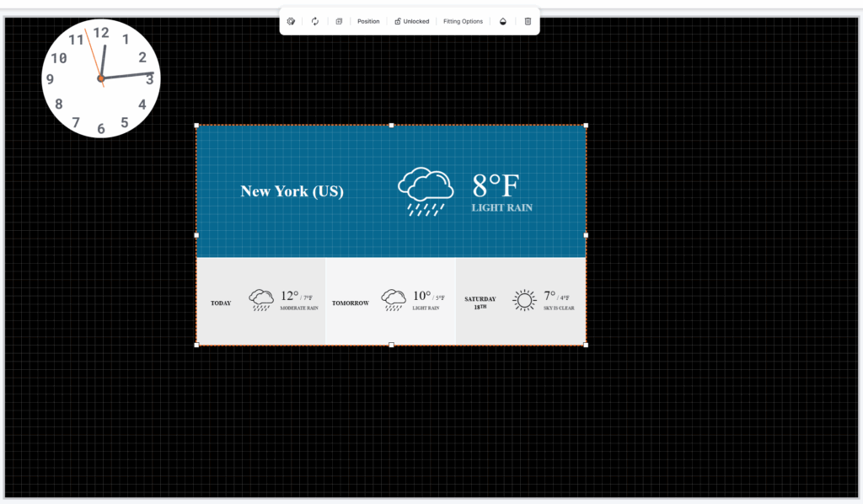The height and width of the screenshot is (504, 863).
Task: Click the top-center resize handle of weather widget
Action: point(391,126)
